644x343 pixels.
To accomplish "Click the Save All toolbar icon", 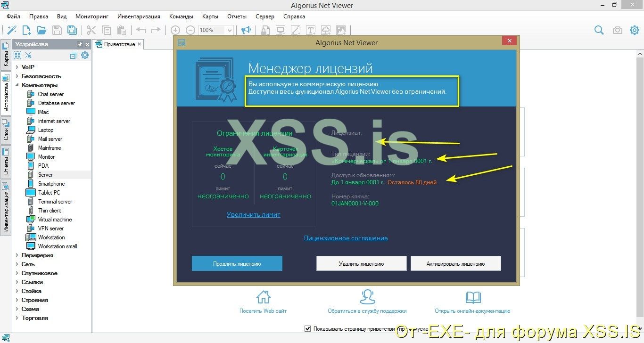I will (72, 30).
